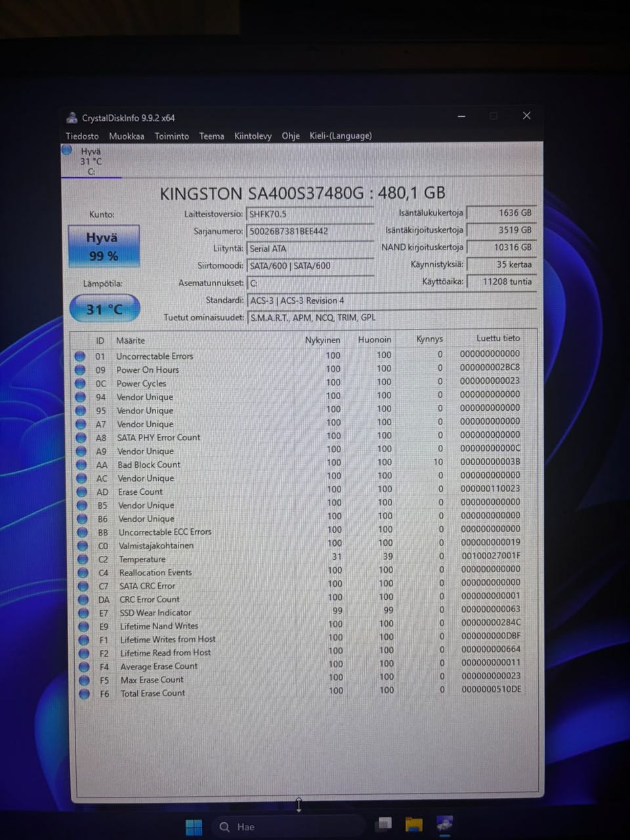This screenshot has height=840, width=630.
Task: Click the Standardi field ACS-3 | ACS-3 Revision 4
Action: tap(392, 301)
